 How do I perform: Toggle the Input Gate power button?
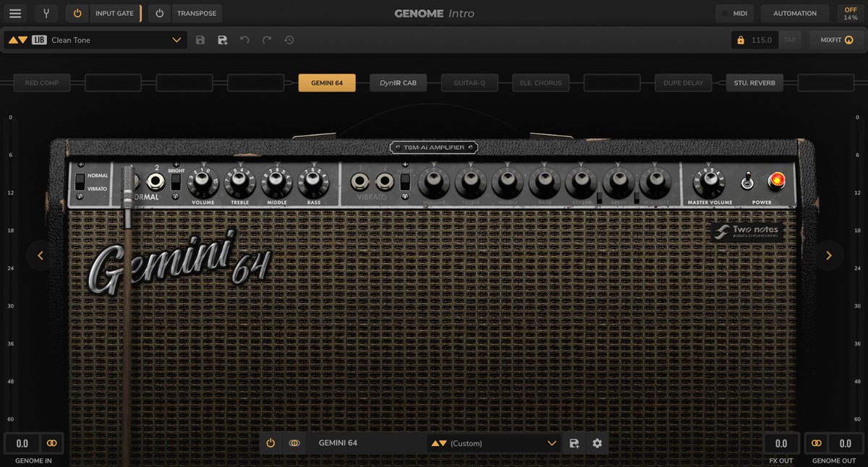tap(77, 13)
